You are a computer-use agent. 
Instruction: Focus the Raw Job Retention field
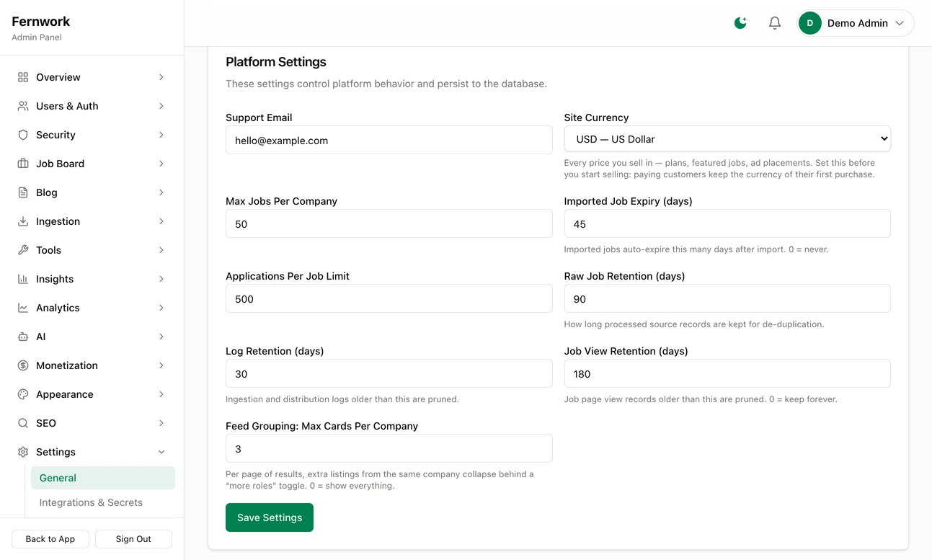coord(727,299)
